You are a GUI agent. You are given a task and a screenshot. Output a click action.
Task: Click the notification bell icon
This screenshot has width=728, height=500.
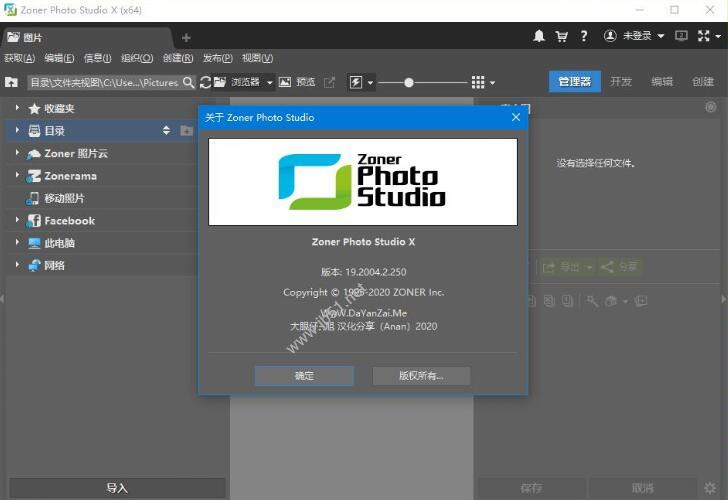click(539, 36)
